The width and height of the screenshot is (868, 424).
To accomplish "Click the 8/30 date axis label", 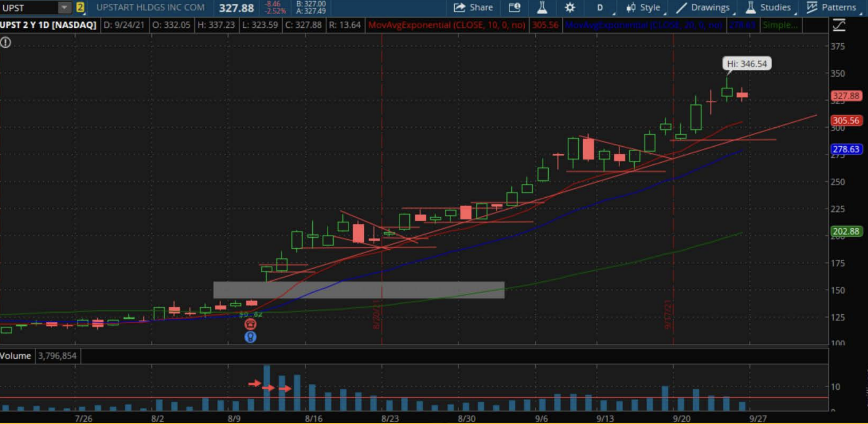I will click(467, 419).
